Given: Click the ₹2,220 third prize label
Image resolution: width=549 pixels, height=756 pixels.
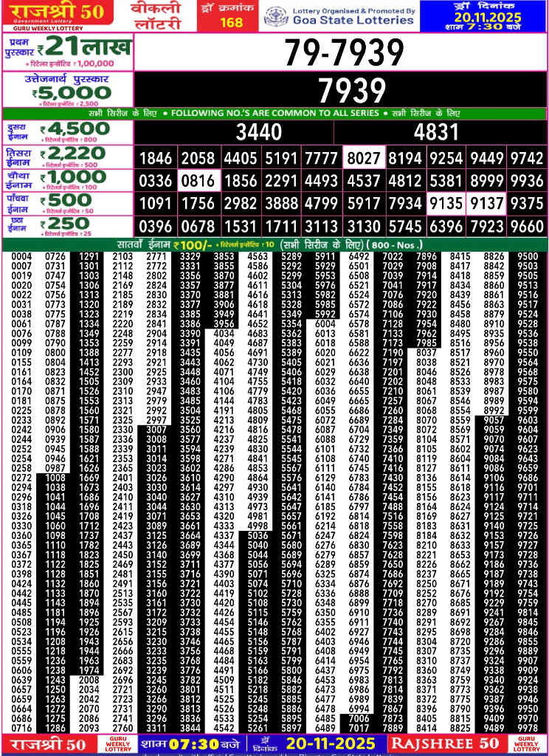Looking at the screenshot, I should point(73,154).
